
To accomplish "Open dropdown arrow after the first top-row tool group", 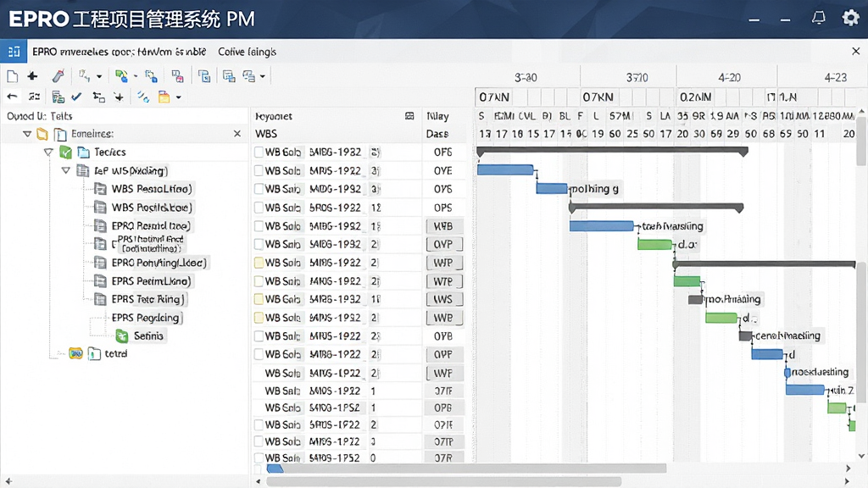I will 99,76.
